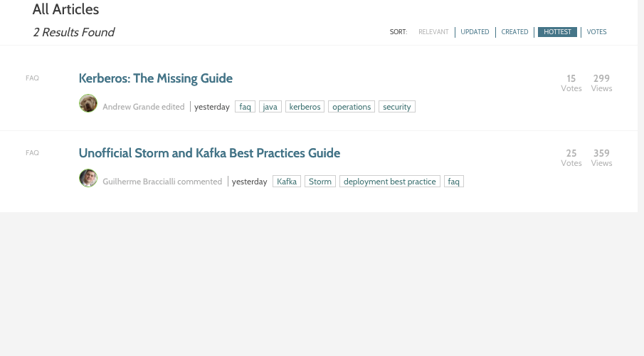Select the Kafka tag
The height and width of the screenshot is (356, 644).
tap(287, 182)
